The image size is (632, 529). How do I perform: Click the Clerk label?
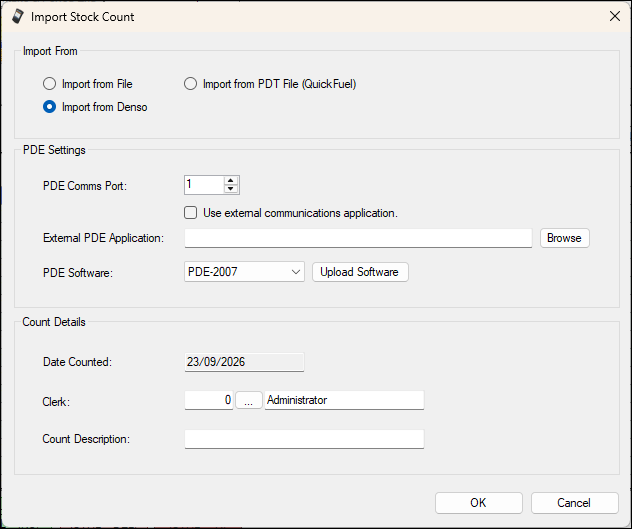(56, 402)
